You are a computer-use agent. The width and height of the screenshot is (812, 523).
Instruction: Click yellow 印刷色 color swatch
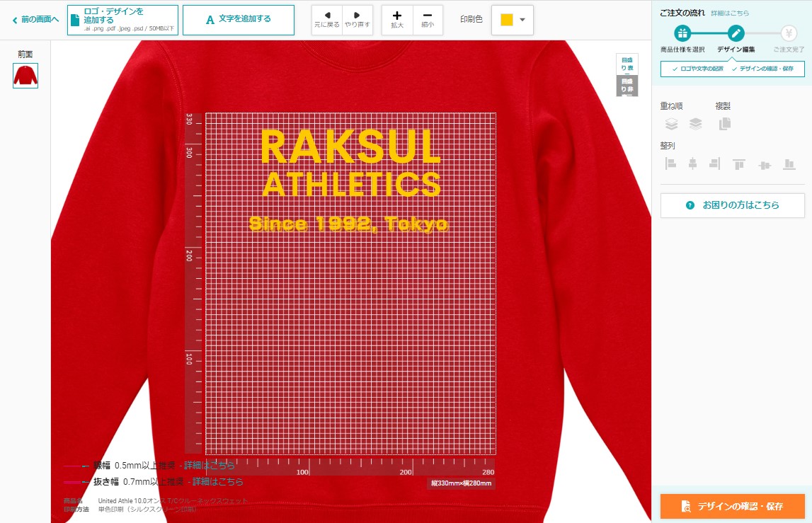click(x=506, y=20)
